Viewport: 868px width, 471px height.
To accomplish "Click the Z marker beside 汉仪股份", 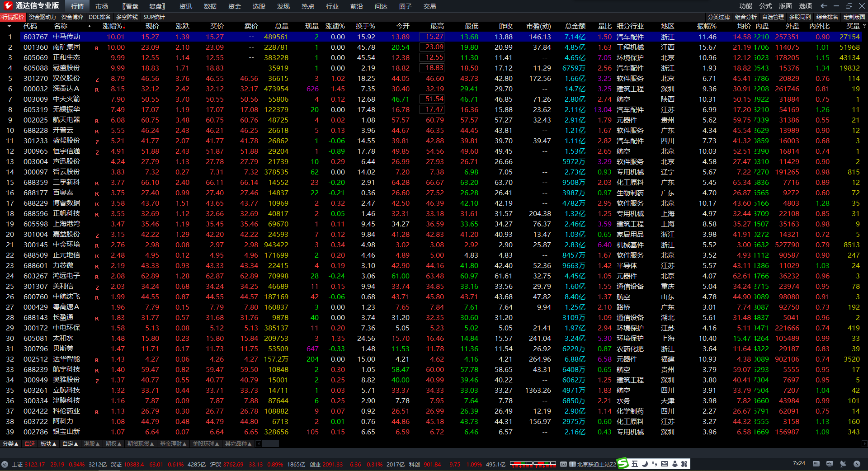I will [97, 79].
